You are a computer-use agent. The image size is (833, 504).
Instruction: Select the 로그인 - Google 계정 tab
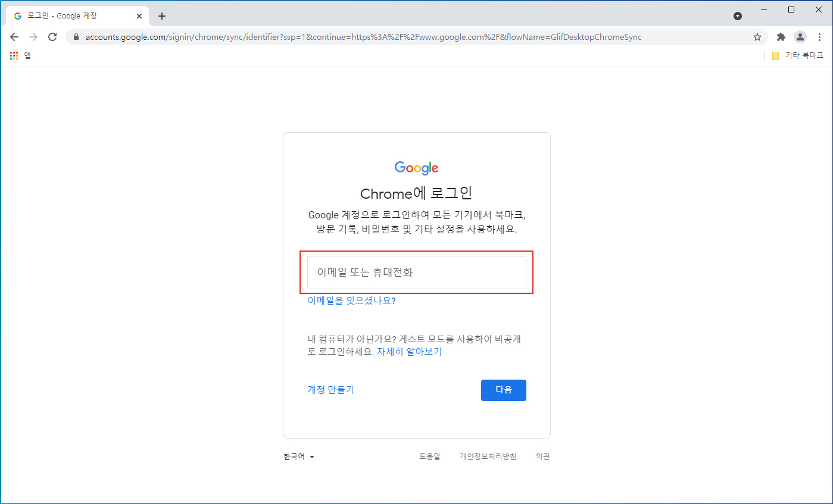coord(76,16)
